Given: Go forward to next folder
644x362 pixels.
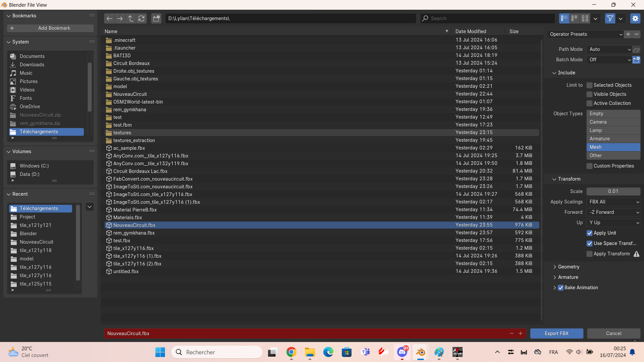Looking at the screenshot, I should 120,18.
